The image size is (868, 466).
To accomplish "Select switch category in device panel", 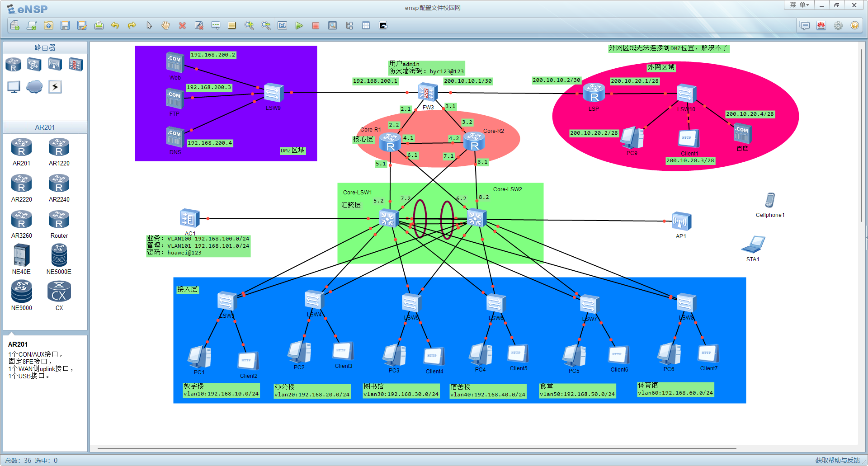I will [x=34, y=64].
